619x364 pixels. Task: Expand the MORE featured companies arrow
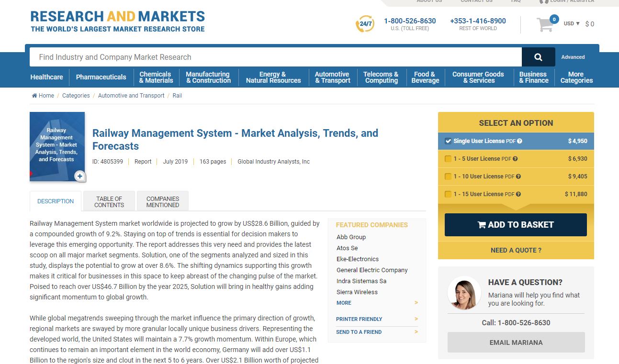[416, 303]
